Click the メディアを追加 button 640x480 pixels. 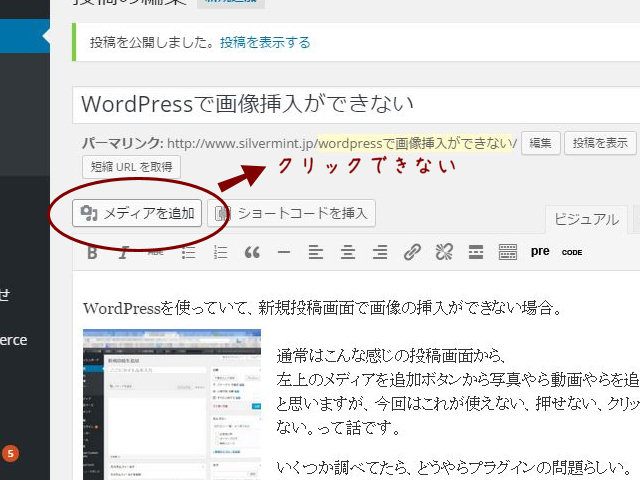(x=137, y=213)
